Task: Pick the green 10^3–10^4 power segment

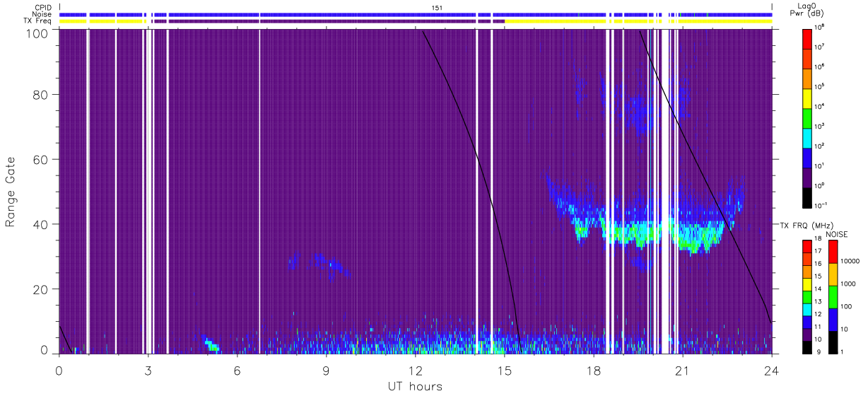Action: (807, 117)
